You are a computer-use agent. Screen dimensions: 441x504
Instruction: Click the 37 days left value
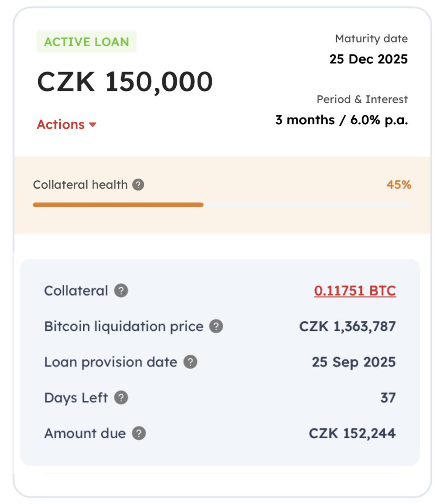tap(388, 398)
